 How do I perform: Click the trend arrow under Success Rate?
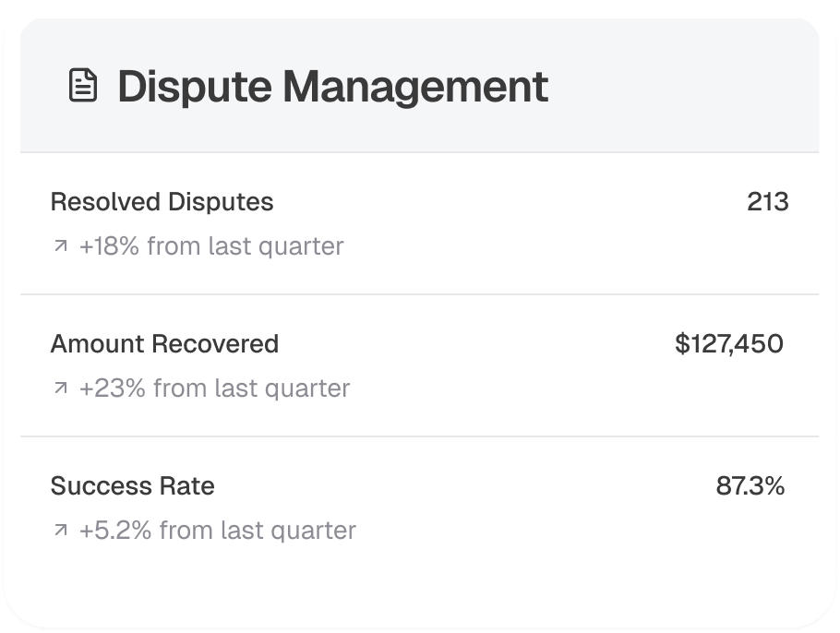tap(61, 531)
